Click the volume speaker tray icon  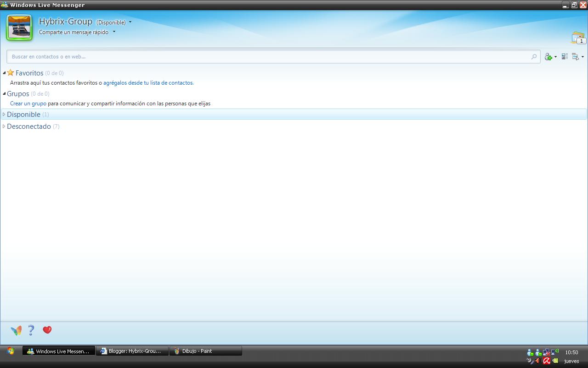point(538,361)
